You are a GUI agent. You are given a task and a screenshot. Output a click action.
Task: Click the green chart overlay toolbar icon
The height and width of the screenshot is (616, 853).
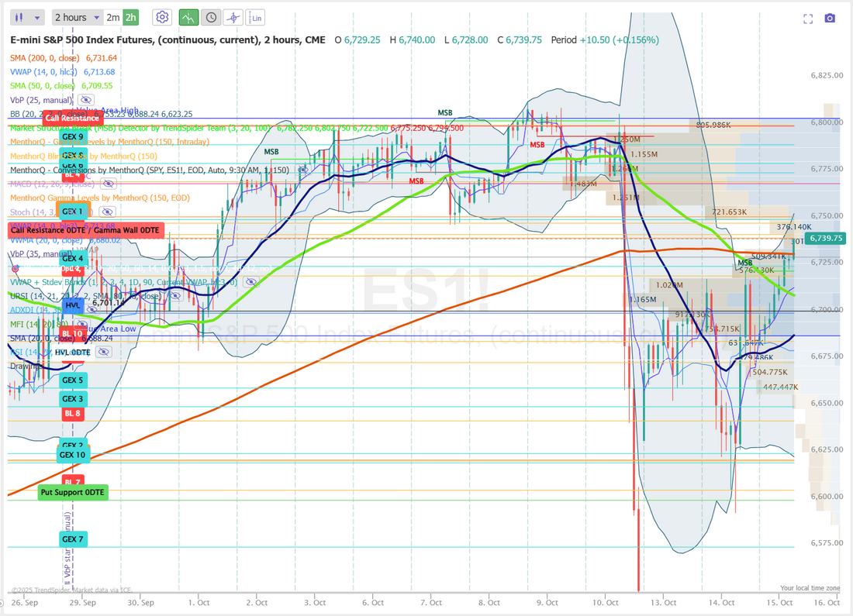point(188,17)
